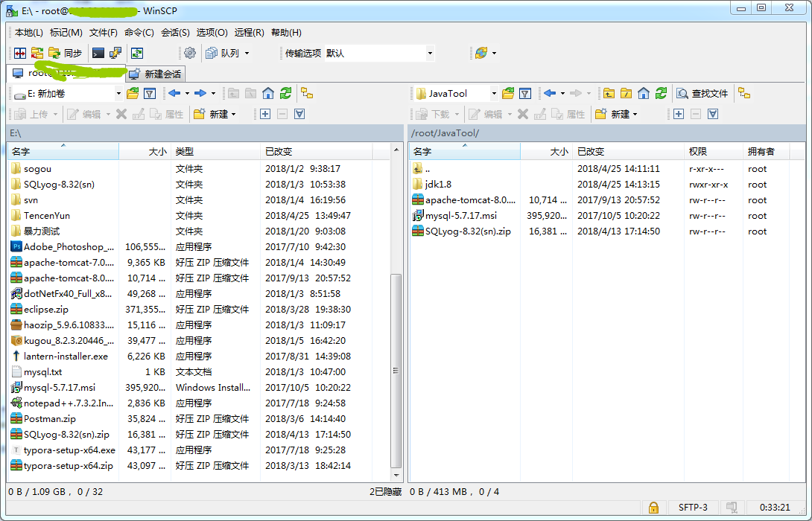Image resolution: width=812 pixels, height=521 pixels.
Task: Open the terminal console icon
Action: pyautogui.click(x=98, y=53)
